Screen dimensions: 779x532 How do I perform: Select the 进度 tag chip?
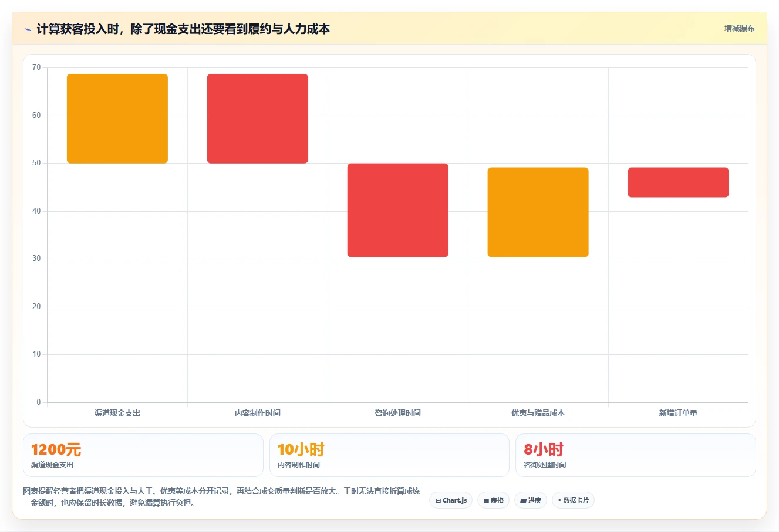(531, 500)
